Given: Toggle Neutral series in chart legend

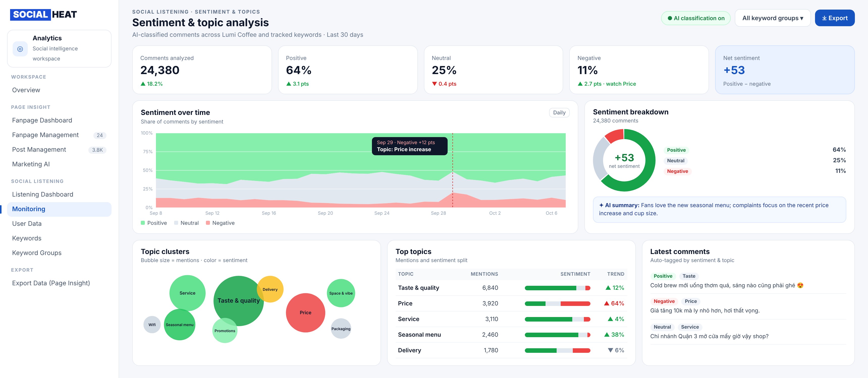Looking at the screenshot, I should [x=186, y=223].
